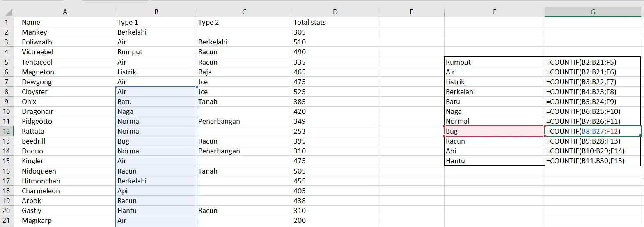Click the cell with total stats 525
644x227 pixels.
pos(335,92)
